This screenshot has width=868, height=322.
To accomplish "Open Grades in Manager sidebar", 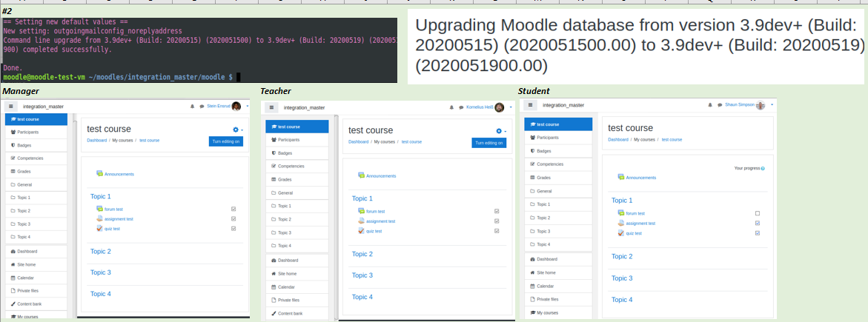I will (x=36, y=172).
